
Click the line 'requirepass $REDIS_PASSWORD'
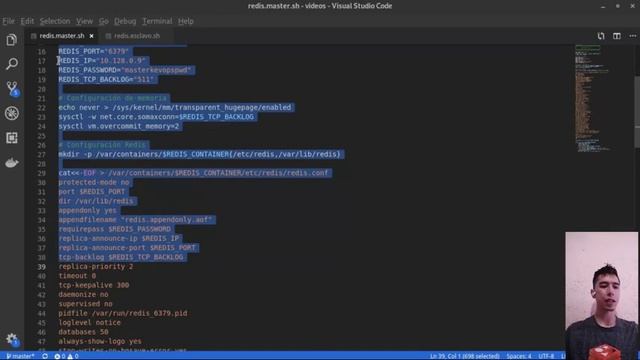[x=115, y=229]
